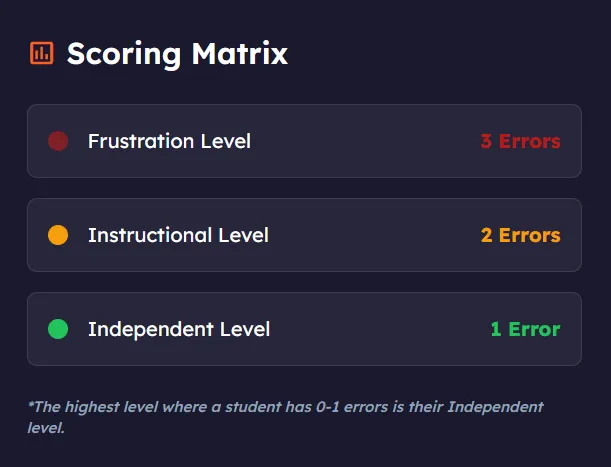Click the asterisk starting the footnote
The image size is (611, 467).
30,404
